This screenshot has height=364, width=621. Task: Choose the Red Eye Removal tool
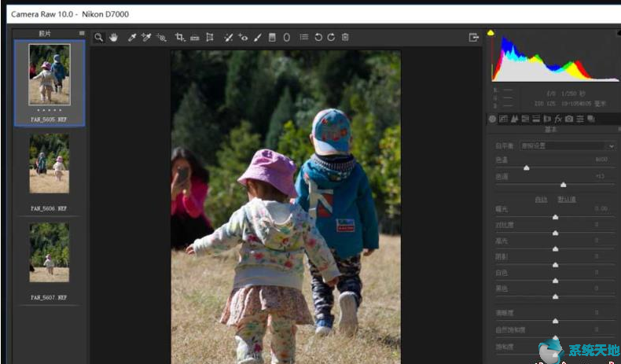point(243,37)
